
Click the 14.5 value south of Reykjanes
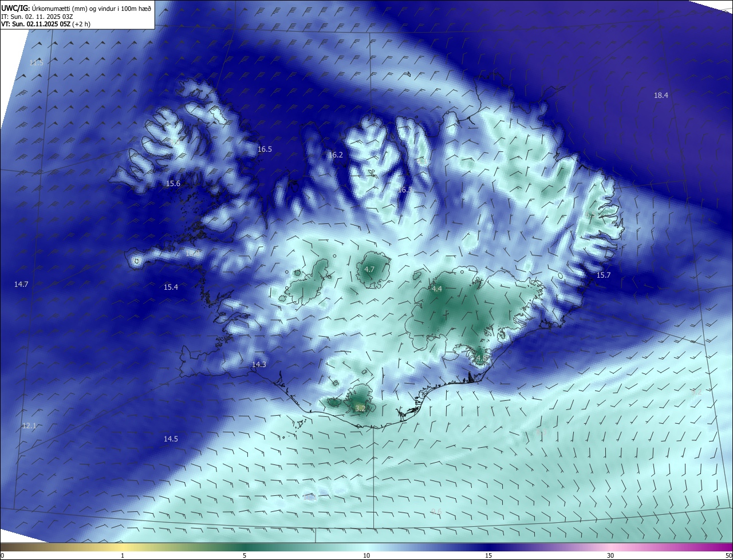(x=171, y=439)
